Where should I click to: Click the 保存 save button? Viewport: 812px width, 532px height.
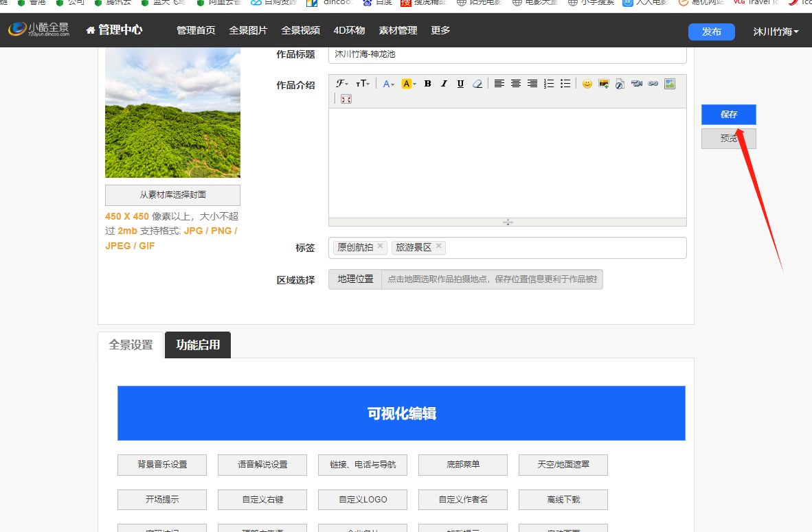click(728, 115)
